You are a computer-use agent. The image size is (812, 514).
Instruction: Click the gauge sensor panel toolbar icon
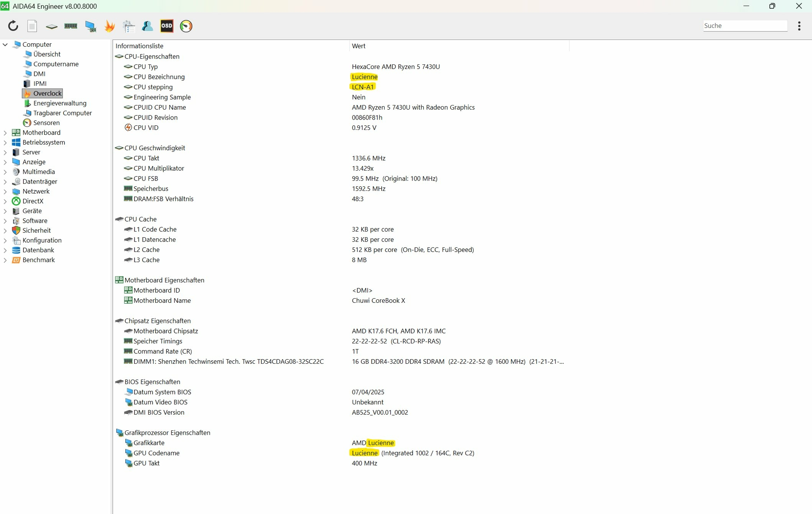pyautogui.click(x=186, y=26)
